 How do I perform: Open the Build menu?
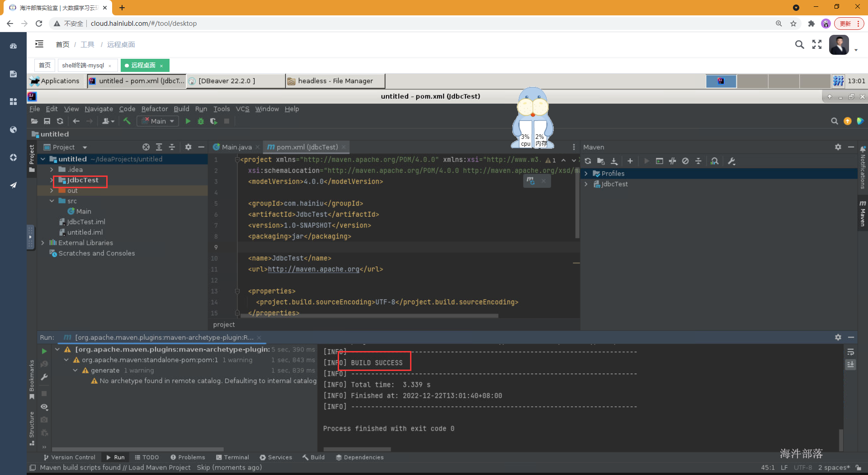pos(181,109)
